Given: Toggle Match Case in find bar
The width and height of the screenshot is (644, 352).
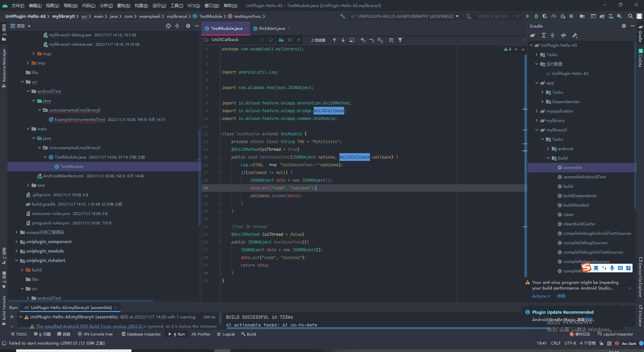Looking at the screenshot, I should (x=281, y=40).
